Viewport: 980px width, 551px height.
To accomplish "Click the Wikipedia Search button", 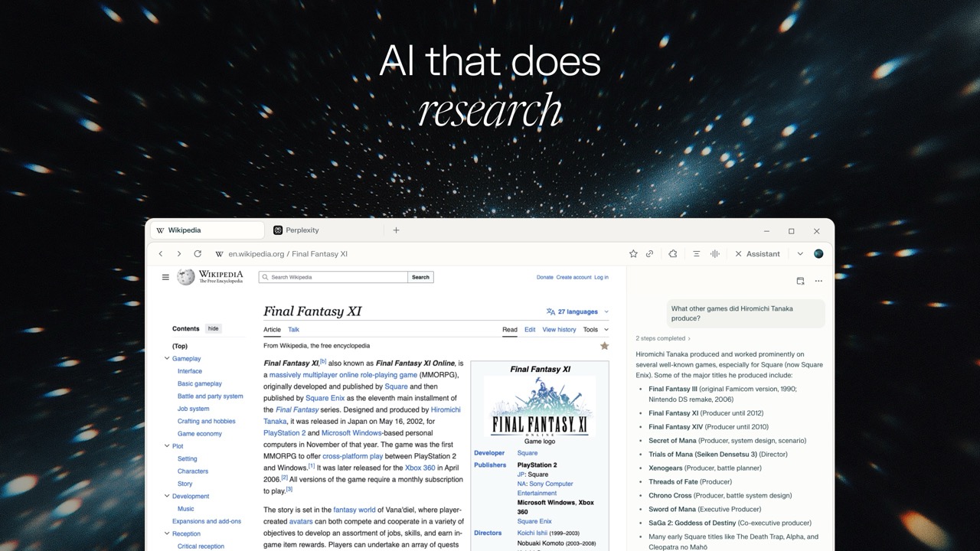I will coord(420,277).
